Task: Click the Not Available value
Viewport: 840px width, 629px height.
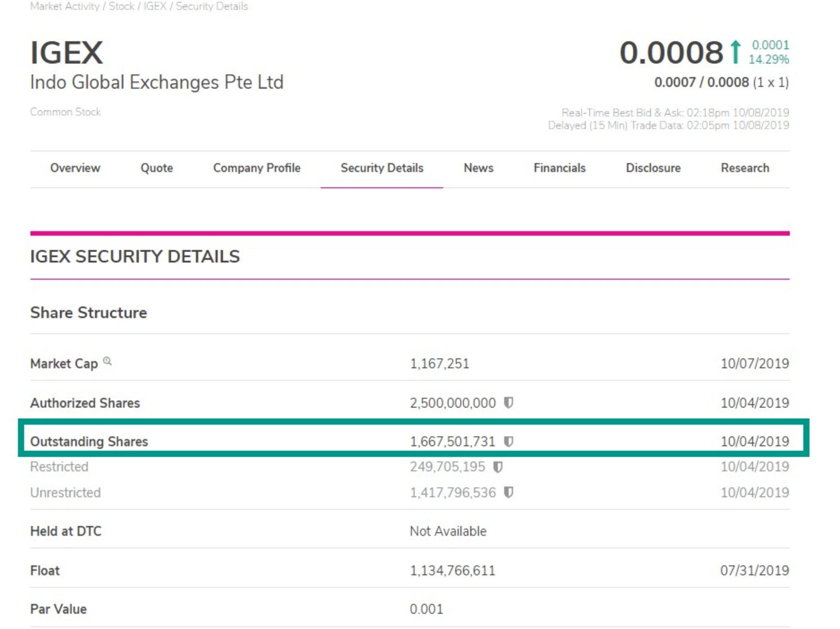Action: pos(448,531)
